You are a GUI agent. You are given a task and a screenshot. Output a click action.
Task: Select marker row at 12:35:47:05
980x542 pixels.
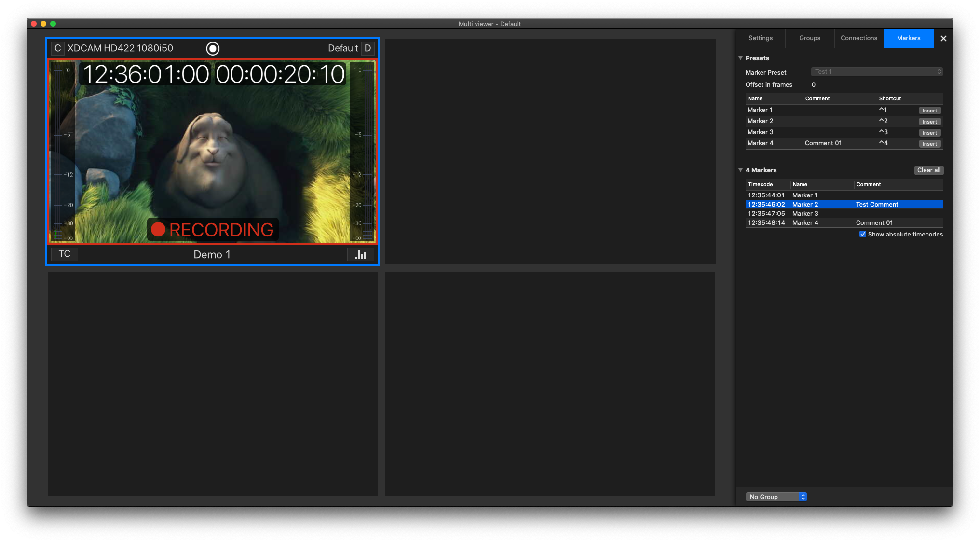[844, 213]
